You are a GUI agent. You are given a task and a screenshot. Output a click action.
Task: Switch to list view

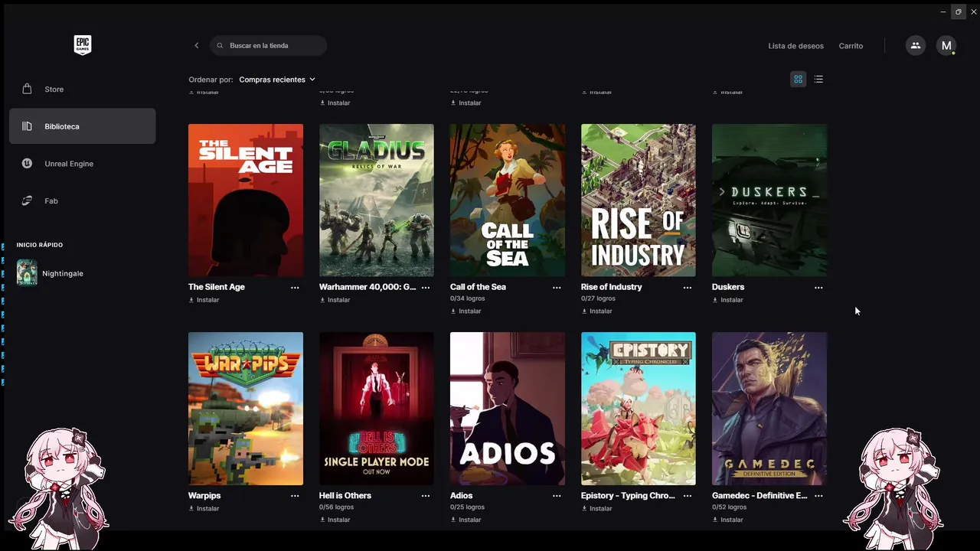pos(818,79)
